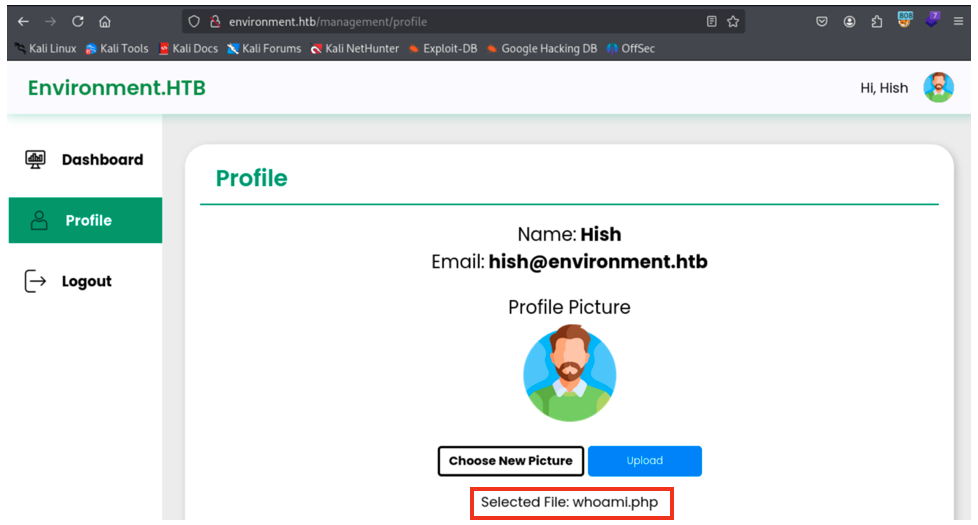Open the hamburger application menu
This screenshot has width=978, height=525.
959,22
